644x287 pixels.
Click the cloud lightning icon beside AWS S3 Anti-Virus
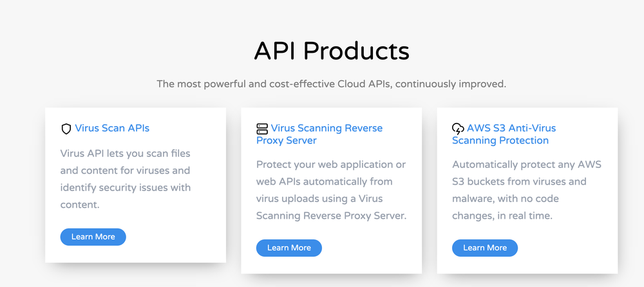tap(458, 129)
